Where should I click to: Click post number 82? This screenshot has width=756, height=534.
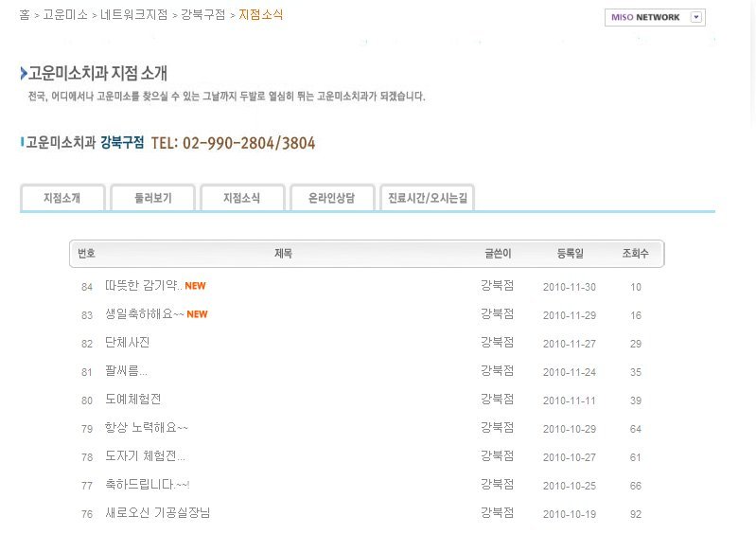[x=87, y=344]
